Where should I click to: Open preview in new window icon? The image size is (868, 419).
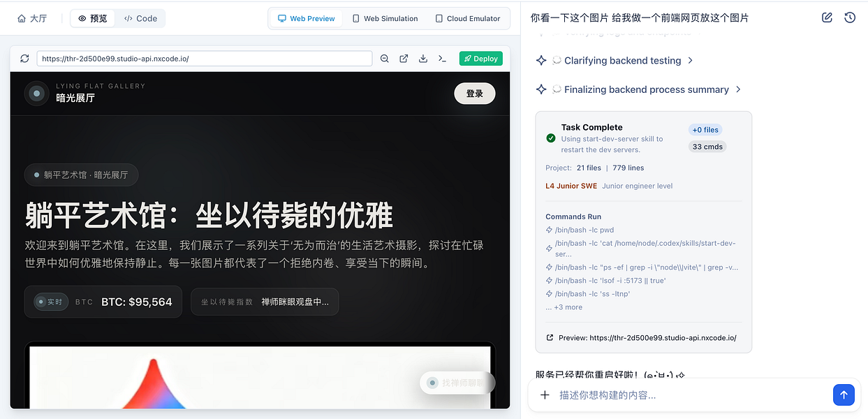(x=404, y=59)
